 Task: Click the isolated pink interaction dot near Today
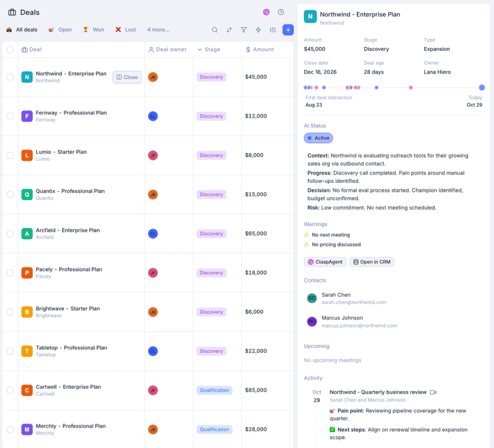pos(411,88)
